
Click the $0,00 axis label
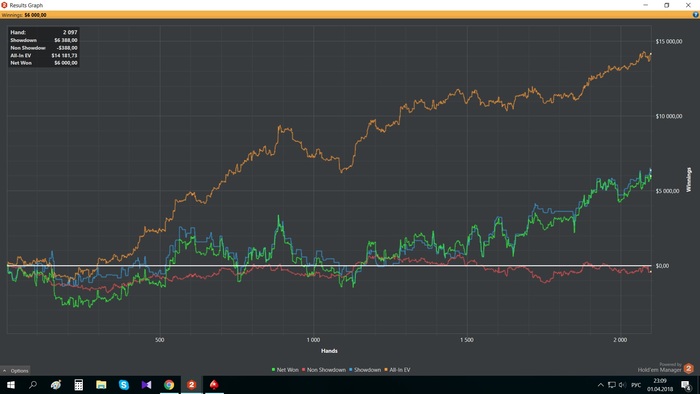[x=662, y=266]
